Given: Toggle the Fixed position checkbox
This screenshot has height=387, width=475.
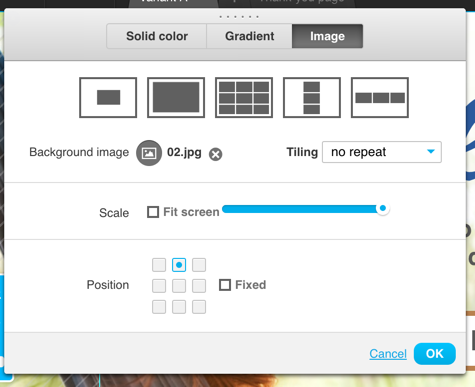Looking at the screenshot, I should [225, 285].
